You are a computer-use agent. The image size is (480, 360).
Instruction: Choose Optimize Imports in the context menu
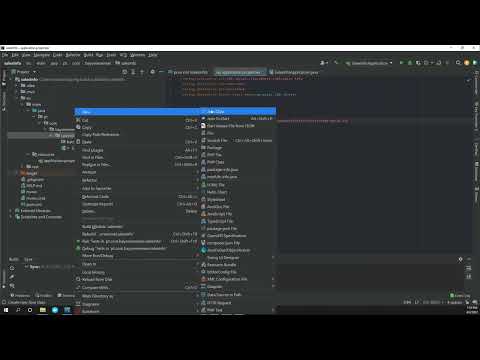tap(137, 204)
